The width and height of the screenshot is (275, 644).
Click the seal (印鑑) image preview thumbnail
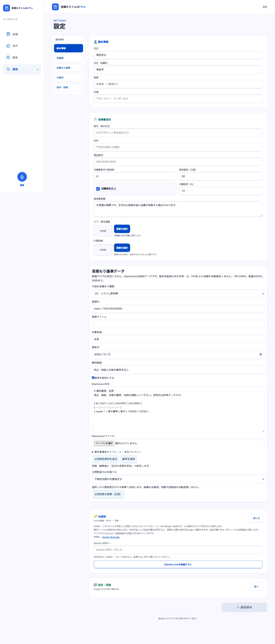[x=103, y=250]
